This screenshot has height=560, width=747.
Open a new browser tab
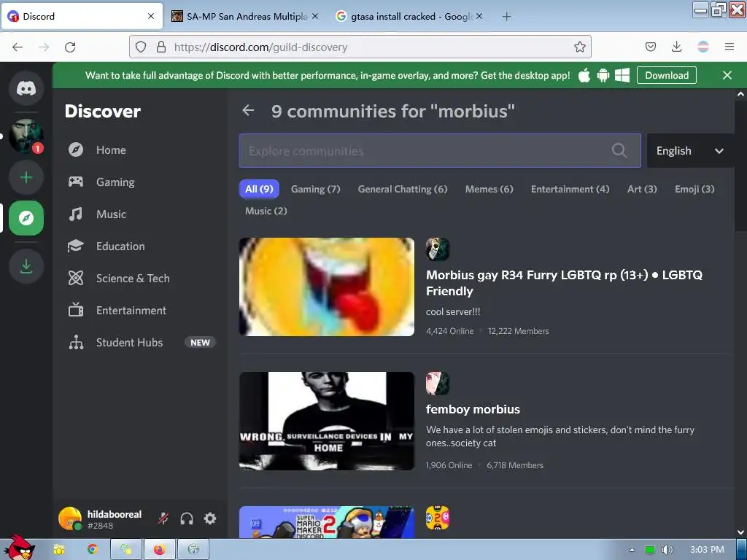(x=506, y=17)
